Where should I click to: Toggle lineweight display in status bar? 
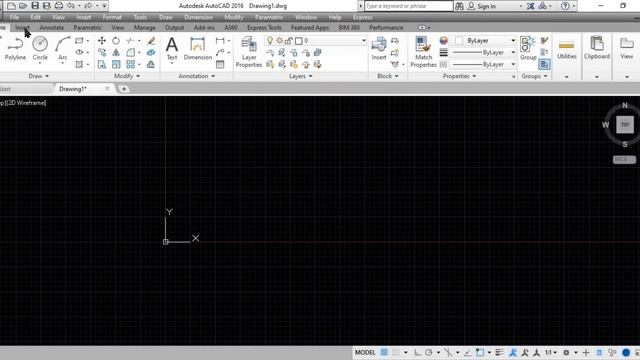(x=499, y=353)
